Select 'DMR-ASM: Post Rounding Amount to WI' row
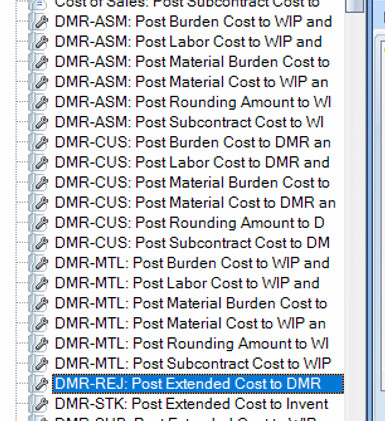This screenshot has width=385, height=421. [x=193, y=102]
